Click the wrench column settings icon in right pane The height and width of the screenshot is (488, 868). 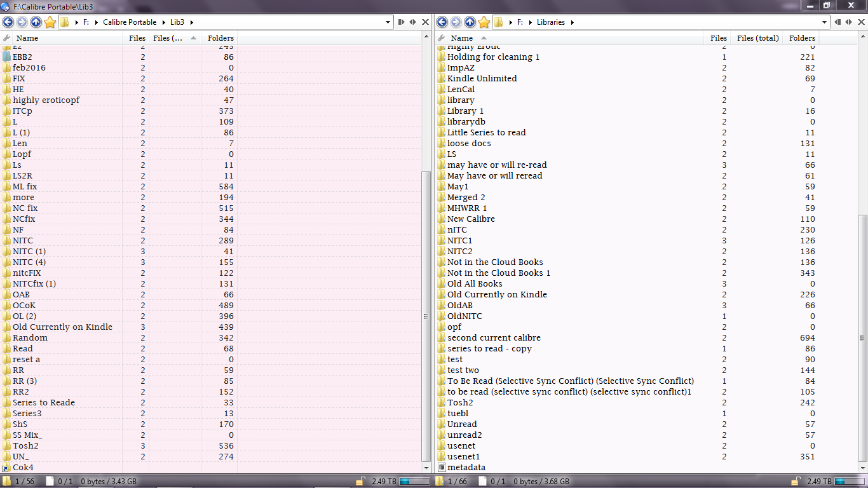(442, 38)
